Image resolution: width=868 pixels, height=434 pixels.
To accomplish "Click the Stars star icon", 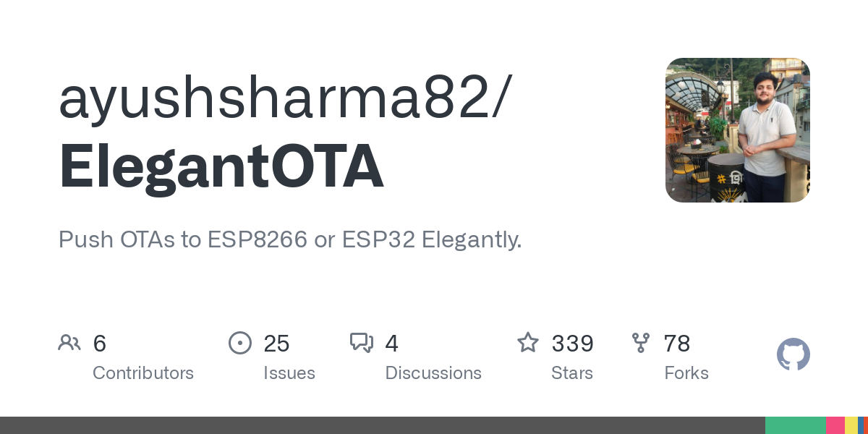I will coord(528,343).
